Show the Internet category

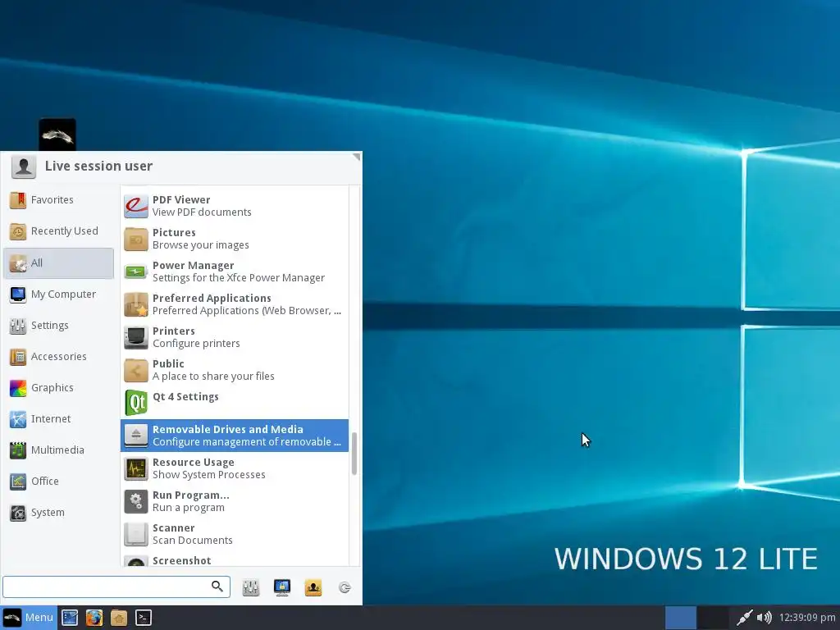click(59, 419)
